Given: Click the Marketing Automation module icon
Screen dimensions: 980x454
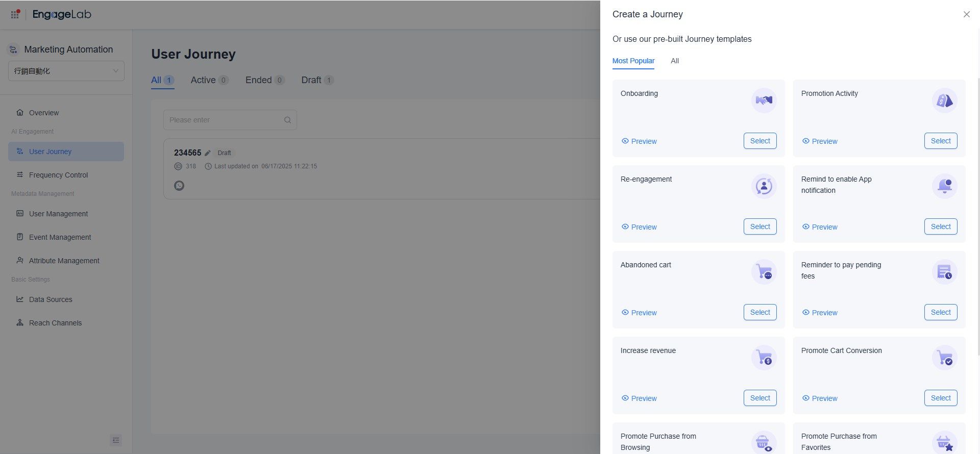Looking at the screenshot, I should 13,49.
